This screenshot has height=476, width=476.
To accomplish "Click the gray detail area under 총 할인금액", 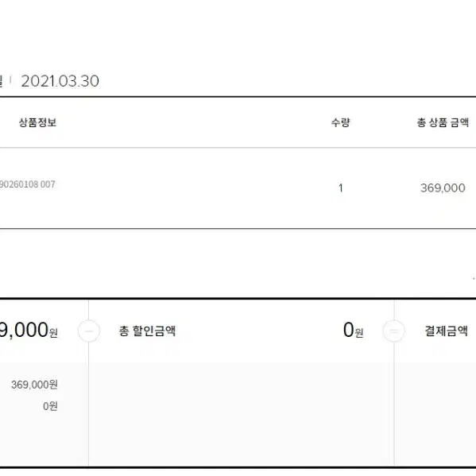I will click(242, 414).
